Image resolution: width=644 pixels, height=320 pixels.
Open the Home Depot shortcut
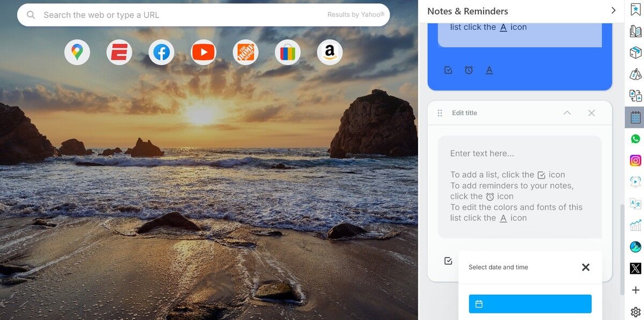245,53
